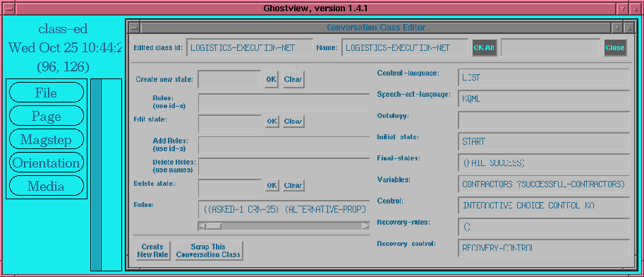Focus the Add Rules input field
The image size is (644, 277).
pos(284,146)
